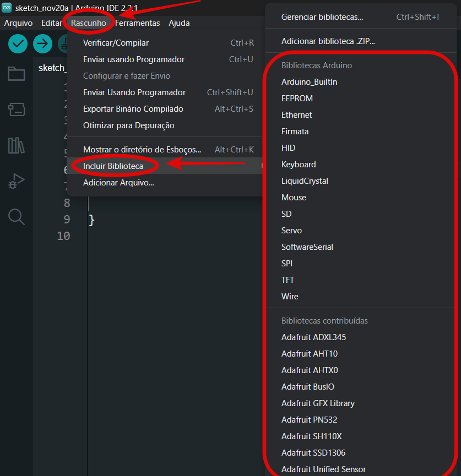The height and width of the screenshot is (476, 461).
Task: Open the Boards Manager sidebar icon
Action: coord(17,110)
